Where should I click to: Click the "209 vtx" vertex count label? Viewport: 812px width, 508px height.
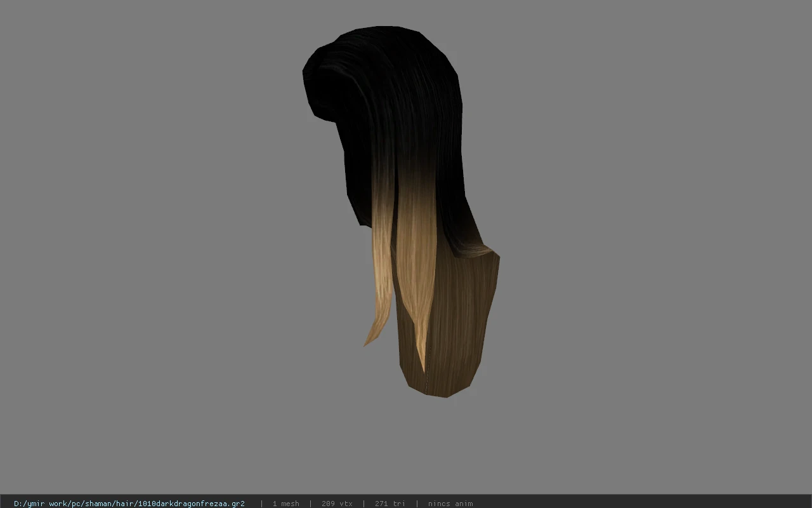[x=337, y=504]
